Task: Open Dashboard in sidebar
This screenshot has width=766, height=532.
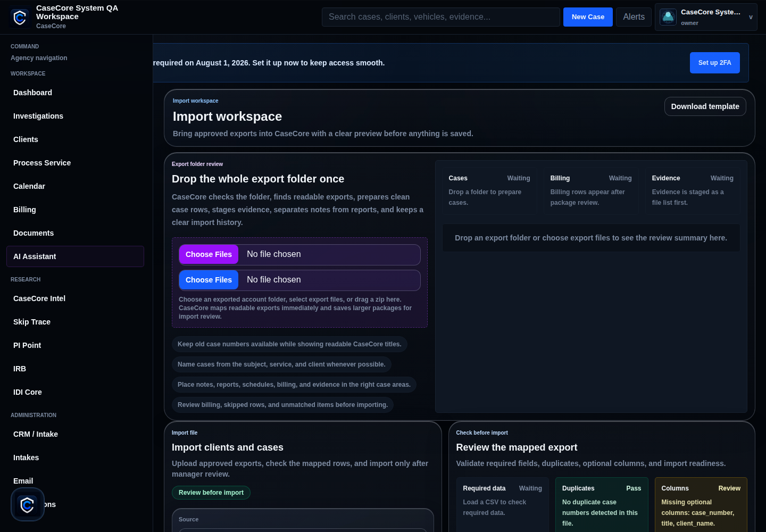Action: [x=75, y=93]
